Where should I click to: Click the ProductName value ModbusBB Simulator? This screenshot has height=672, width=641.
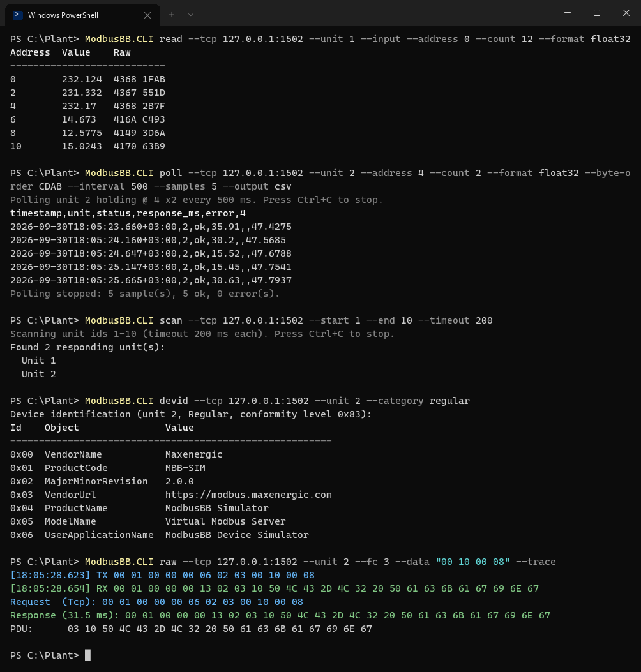pos(217,508)
